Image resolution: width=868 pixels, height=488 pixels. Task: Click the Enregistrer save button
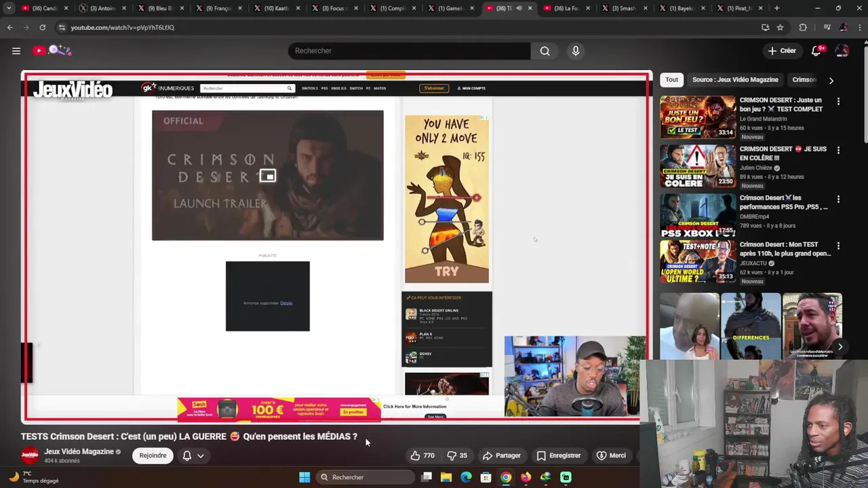point(558,455)
